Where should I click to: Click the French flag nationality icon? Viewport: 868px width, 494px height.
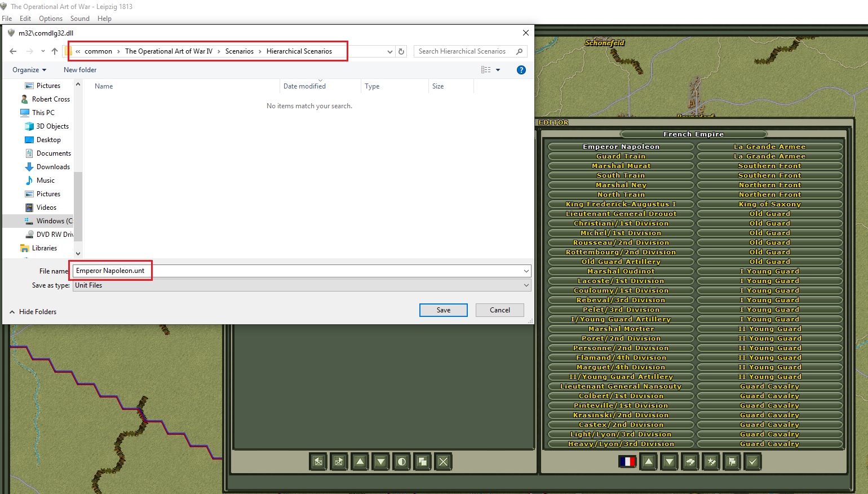tap(627, 461)
